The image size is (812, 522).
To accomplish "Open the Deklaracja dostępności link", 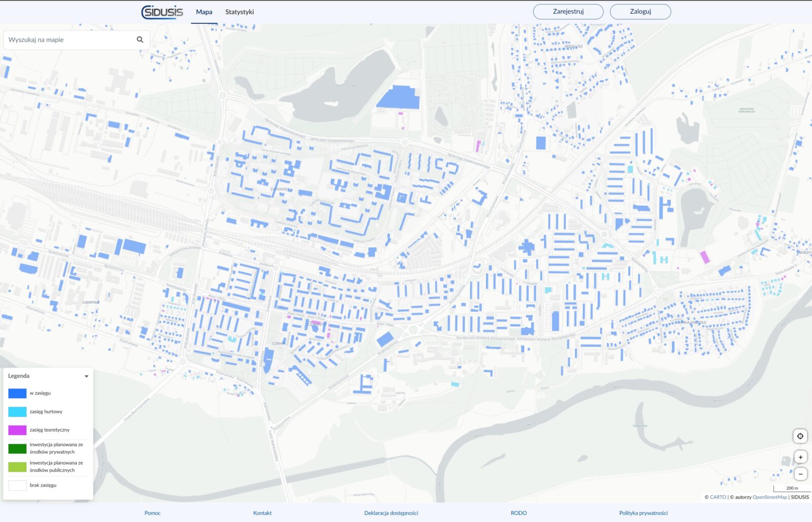I will click(x=391, y=513).
